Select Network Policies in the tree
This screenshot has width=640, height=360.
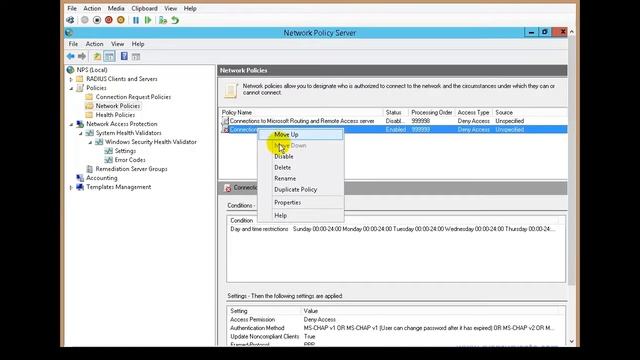point(118,106)
